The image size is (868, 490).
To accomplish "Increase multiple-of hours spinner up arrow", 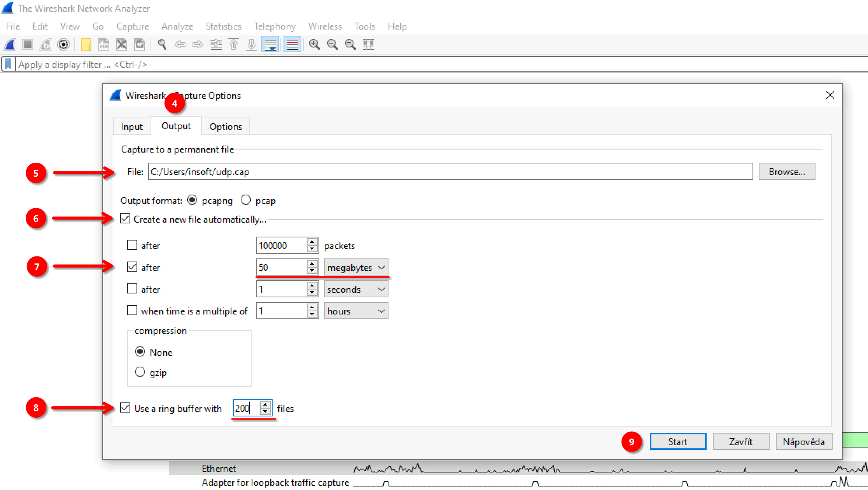I will (x=312, y=307).
